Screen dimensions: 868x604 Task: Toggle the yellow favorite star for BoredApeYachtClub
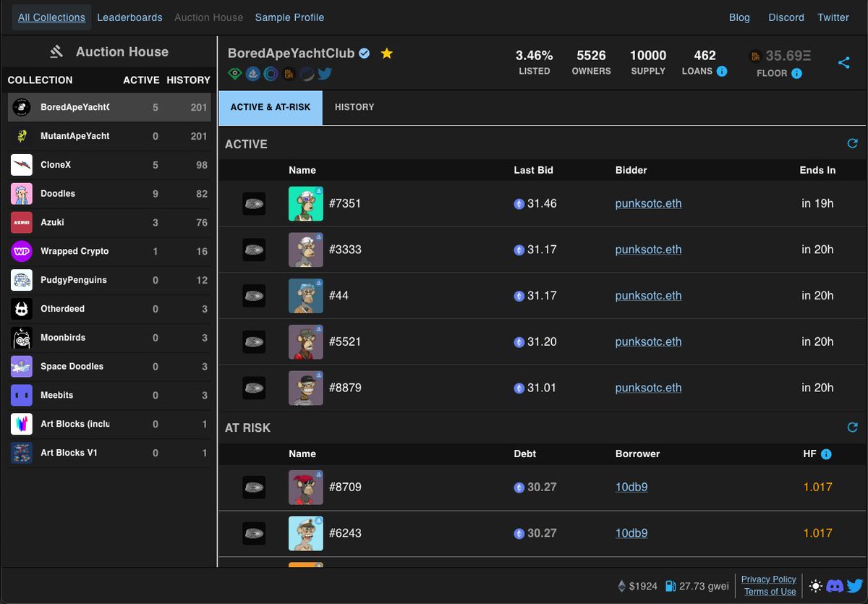387,54
